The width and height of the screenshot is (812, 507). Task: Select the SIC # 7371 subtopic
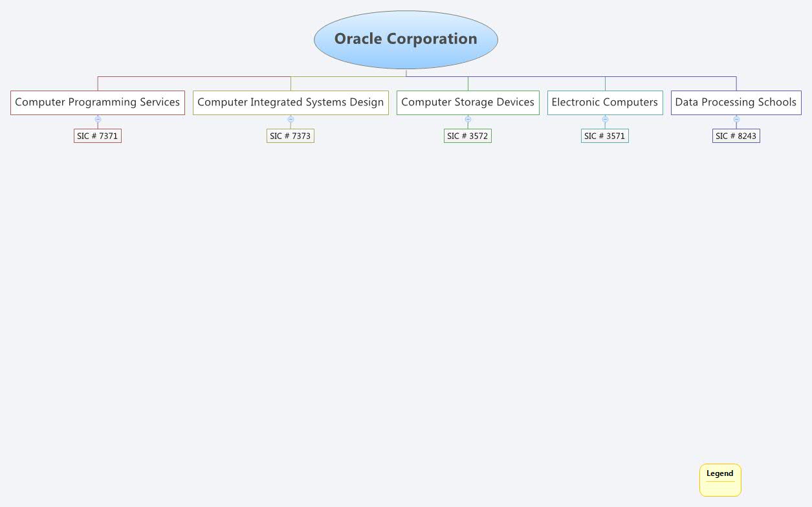coord(98,136)
